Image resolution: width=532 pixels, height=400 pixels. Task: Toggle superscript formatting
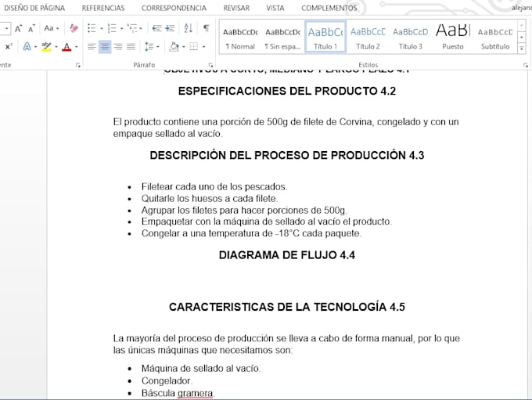(9, 46)
